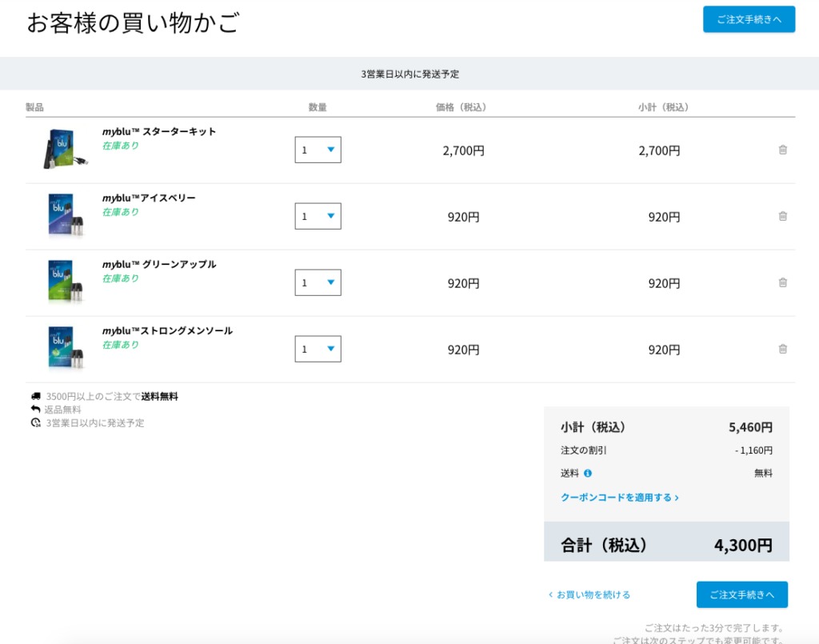Click the 小計（税込） column header in the table
The image size is (819, 644).
663,107
